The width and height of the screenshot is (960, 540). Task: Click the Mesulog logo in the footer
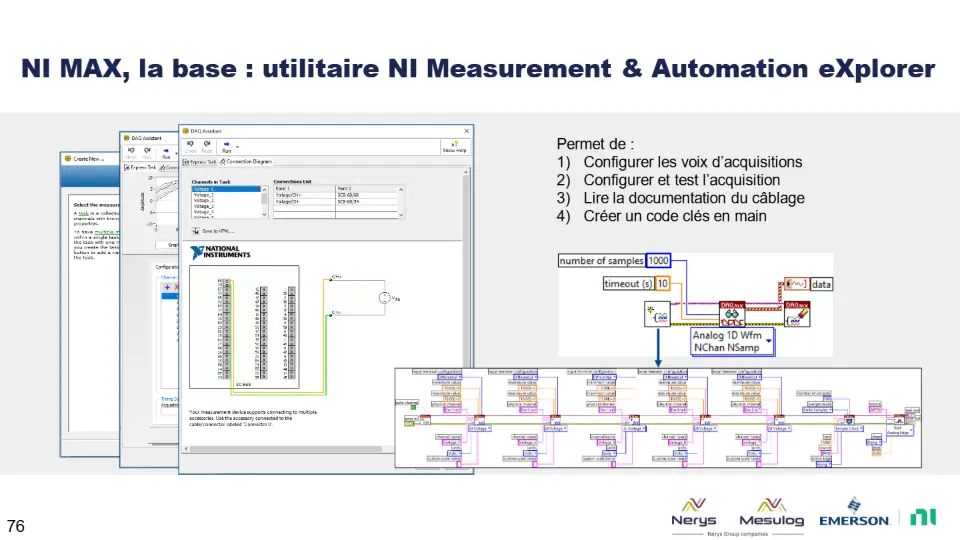[x=771, y=512]
